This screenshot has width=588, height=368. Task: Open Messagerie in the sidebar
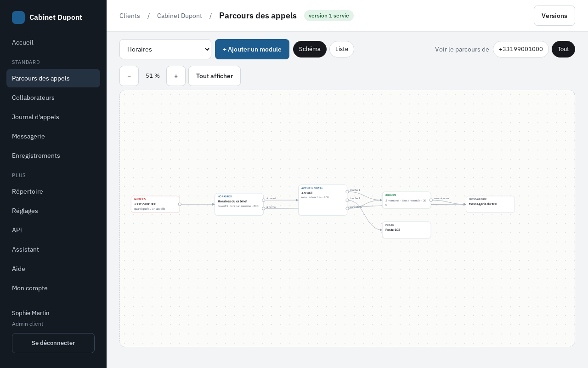pyautogui.click(x=53, y=136)
